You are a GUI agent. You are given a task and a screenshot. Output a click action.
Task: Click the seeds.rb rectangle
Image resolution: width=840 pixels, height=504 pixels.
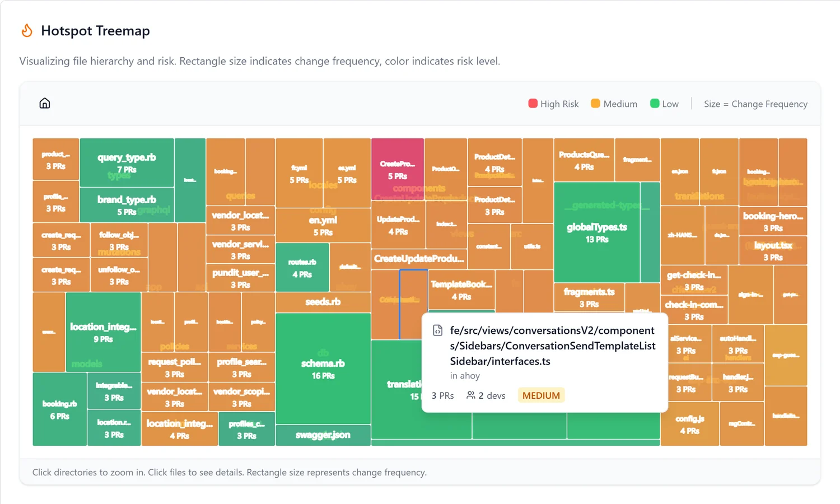click(323, 301)
